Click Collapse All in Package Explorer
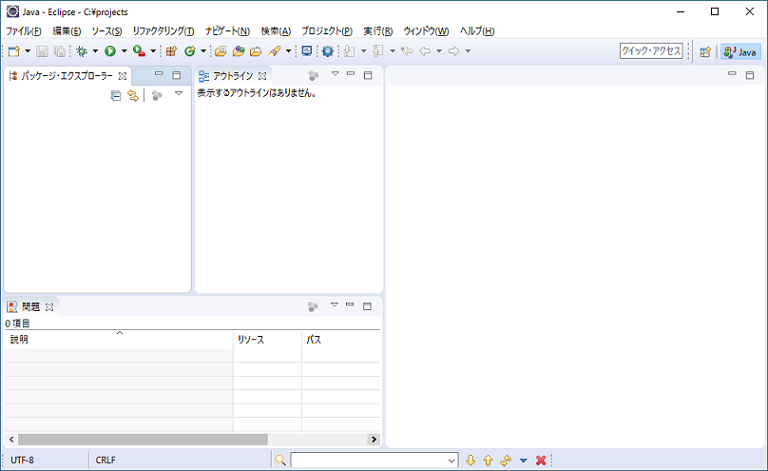The height and width of the screenshot is (471, 768). point(116,95)
